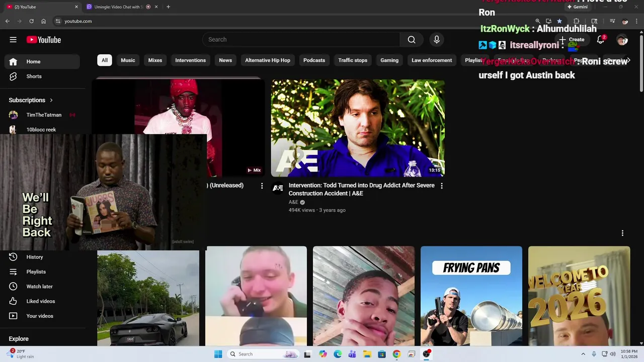Screen dimensions: 644x362
Task: Click the Your videos icon
Action: 13,316
